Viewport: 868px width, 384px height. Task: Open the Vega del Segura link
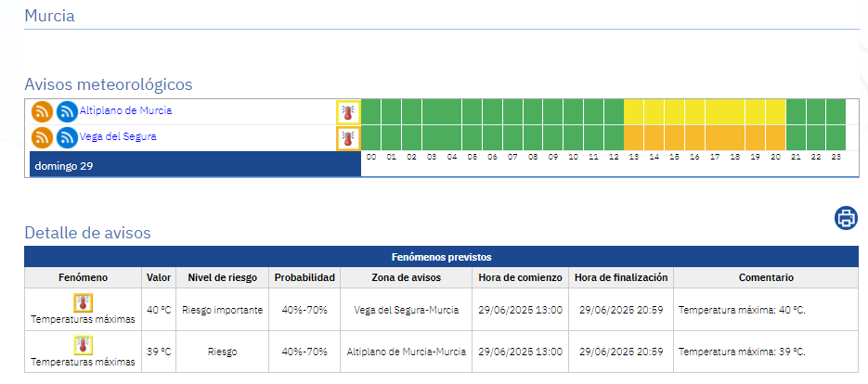[118, 136]
